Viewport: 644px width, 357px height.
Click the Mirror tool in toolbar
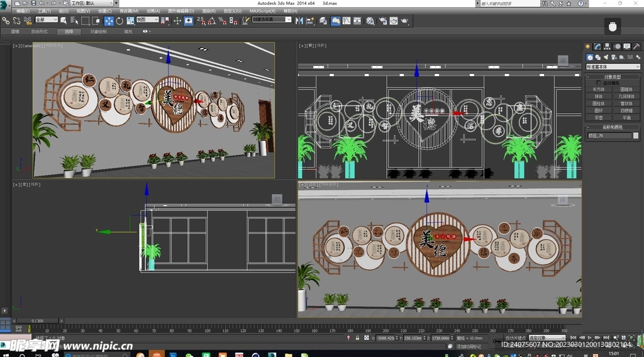click(299, 21)
